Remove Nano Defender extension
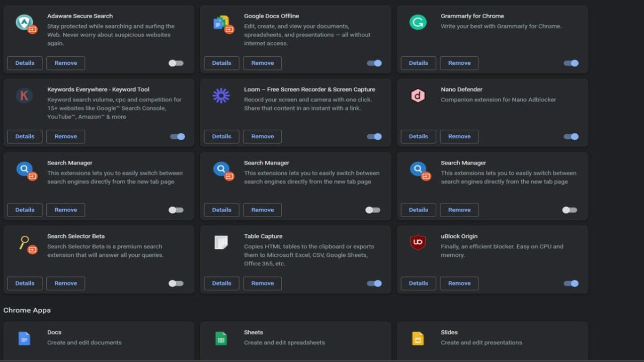The width and height of the screenshot is (644, 362). (459, 137)
